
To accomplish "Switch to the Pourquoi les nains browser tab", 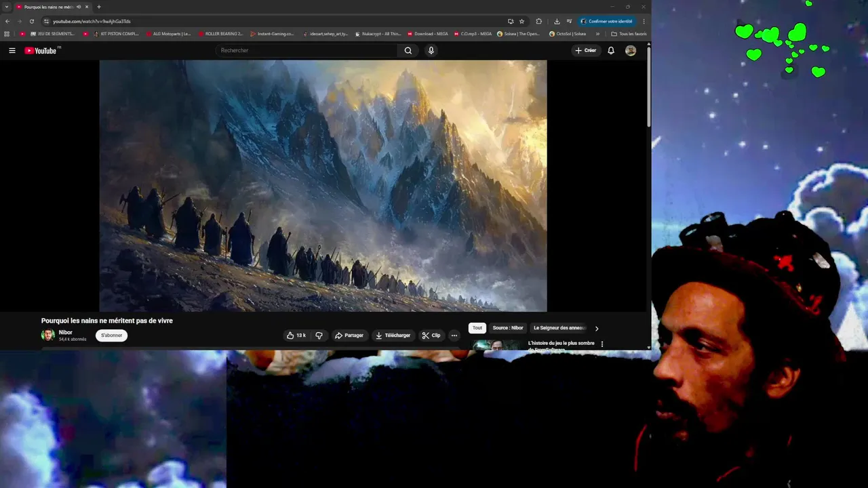I will tap(47, 7).
